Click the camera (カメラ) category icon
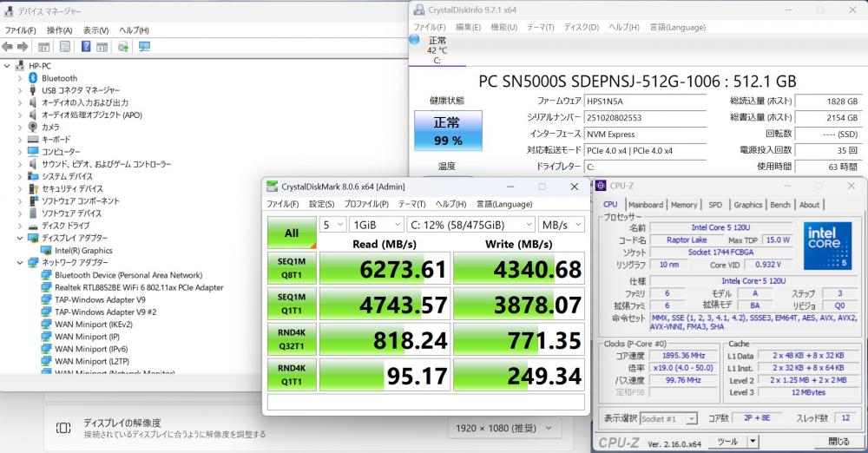 (x=33, y=127)
